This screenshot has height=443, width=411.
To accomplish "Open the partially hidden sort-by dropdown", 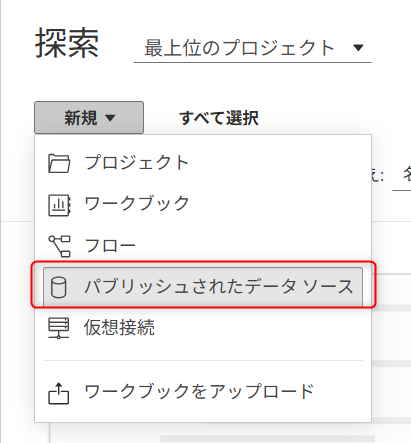I will 402,176.
